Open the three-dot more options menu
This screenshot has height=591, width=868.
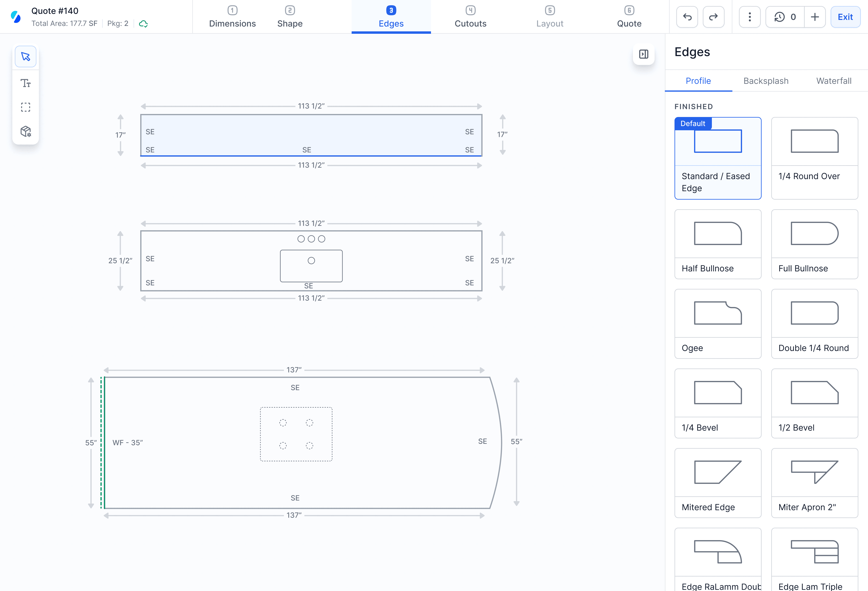(x=750, y=17)
